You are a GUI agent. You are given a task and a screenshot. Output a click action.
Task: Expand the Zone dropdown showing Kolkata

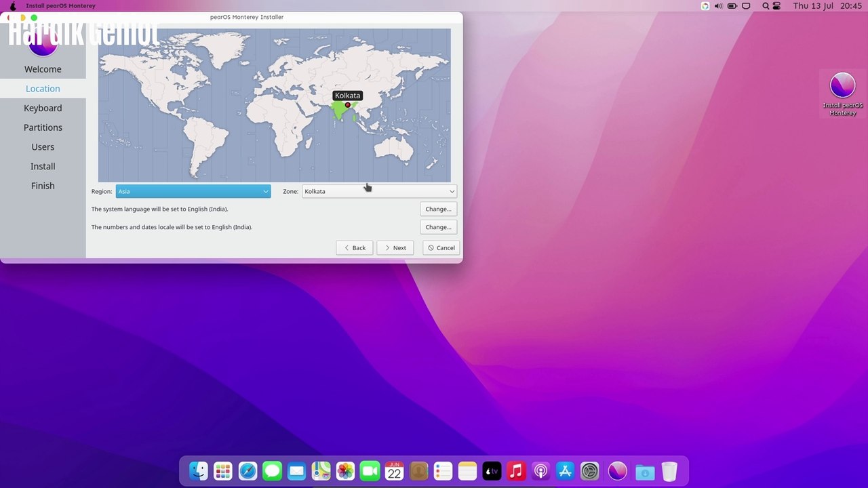(379, 191)
